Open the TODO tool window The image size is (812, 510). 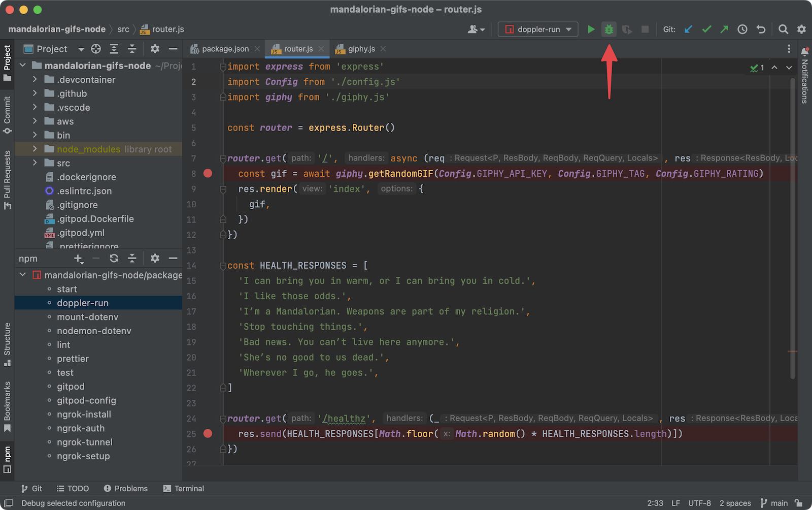point(73,489)
